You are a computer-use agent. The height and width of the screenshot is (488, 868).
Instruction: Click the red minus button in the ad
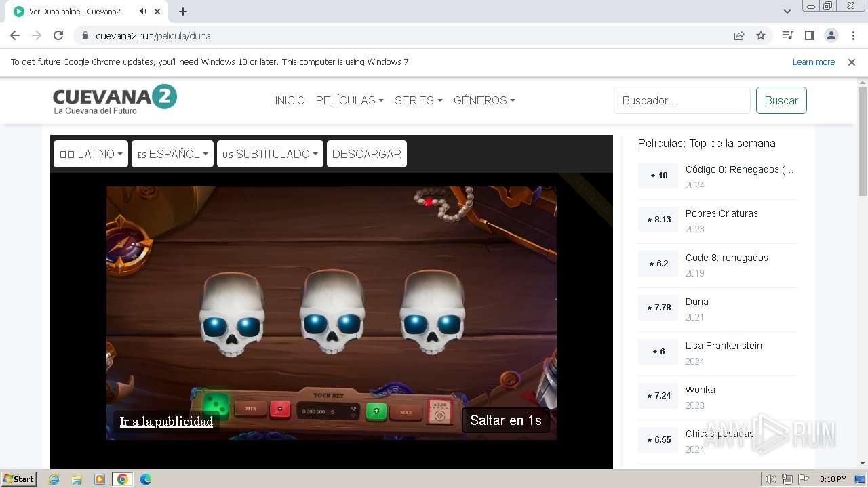(x=280, y=409)
